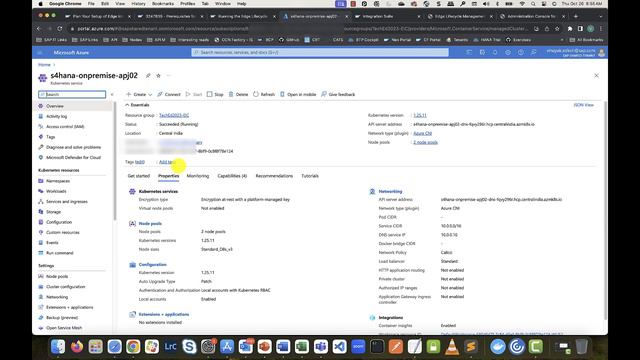Open Activity log in the sidebar
Viewport: 640px width, 360px height.
56,116
